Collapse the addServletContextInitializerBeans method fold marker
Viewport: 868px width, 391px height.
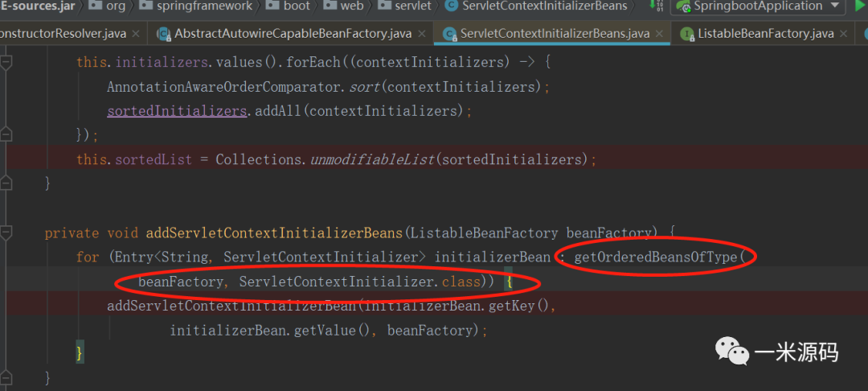click(x=5, y=233)
